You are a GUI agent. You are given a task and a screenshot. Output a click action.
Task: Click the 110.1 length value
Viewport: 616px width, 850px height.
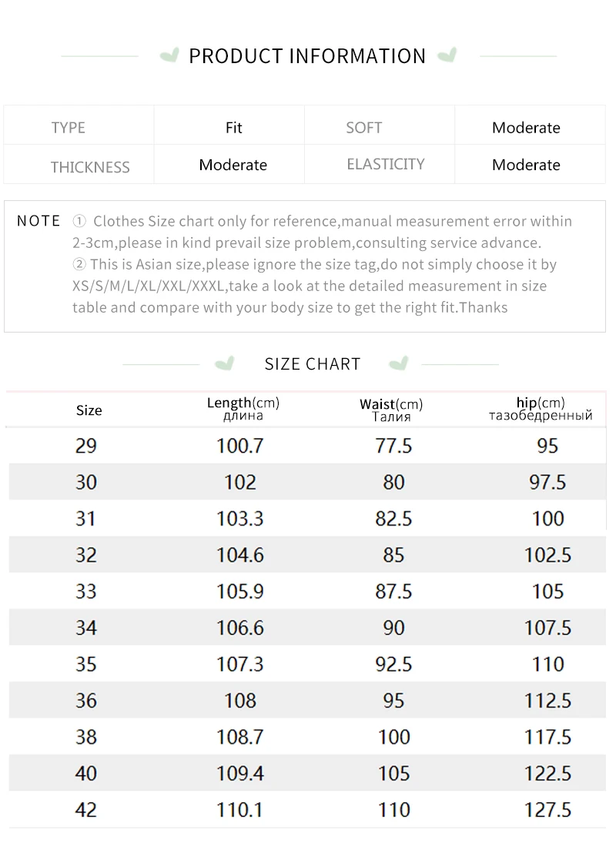(239, 810)
